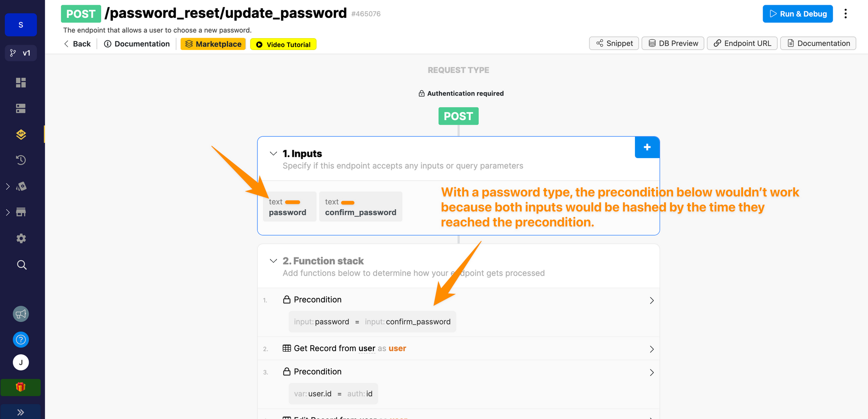Open the v1 branch selector
868x419 pixels.
click(21, 53)
